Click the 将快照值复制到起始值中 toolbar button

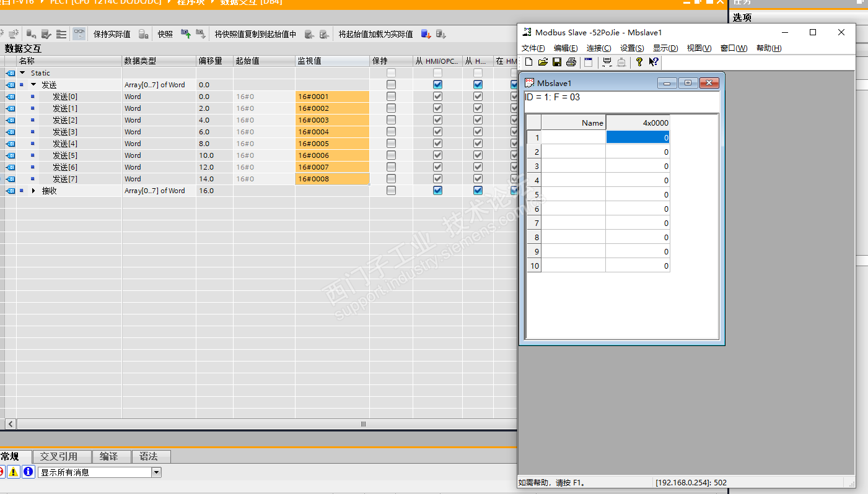256,34
